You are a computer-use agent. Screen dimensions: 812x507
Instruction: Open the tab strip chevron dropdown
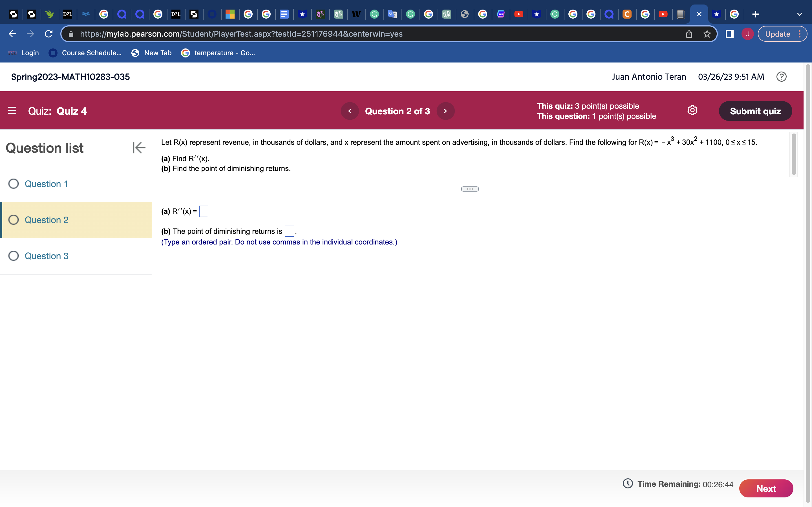tap(800, 14)
